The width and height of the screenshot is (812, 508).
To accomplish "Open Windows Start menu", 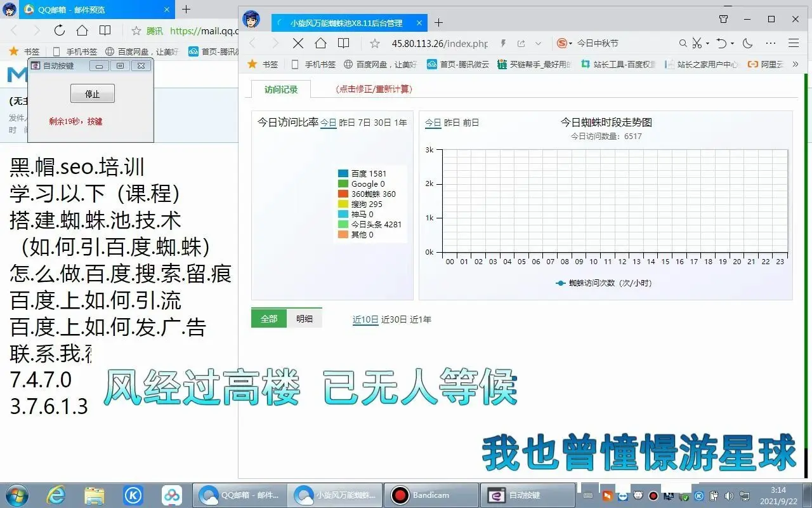I will point(16,495).
